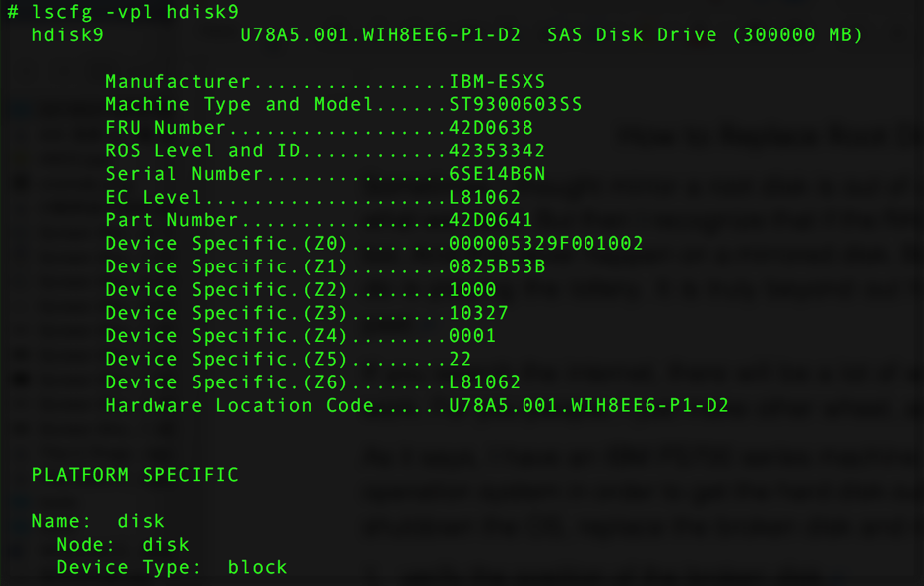Click the Device Type: block line
The width and height of the screenshot is (924, 586).
click(x=172, y=567)
